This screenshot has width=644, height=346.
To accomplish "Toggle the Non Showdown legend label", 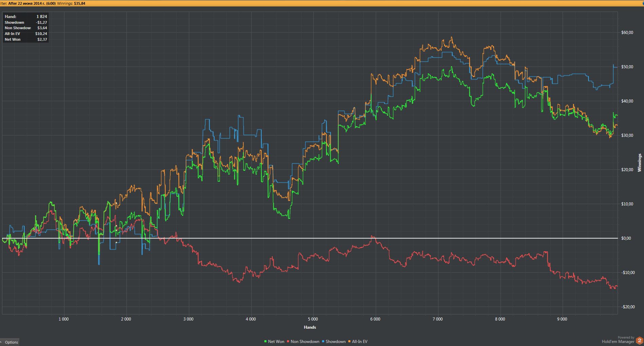I will [x=305, y=342].
